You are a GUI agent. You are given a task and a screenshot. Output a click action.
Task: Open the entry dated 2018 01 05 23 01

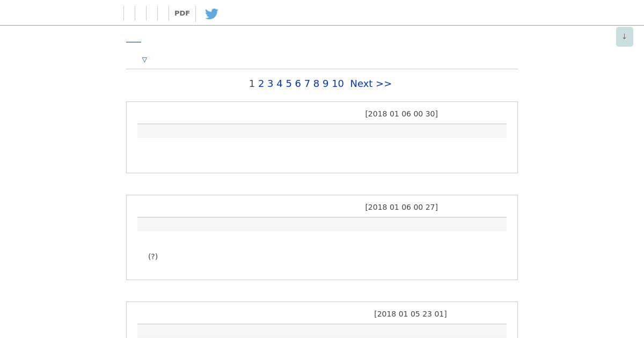pyautogui.click(x=411, y=314)
